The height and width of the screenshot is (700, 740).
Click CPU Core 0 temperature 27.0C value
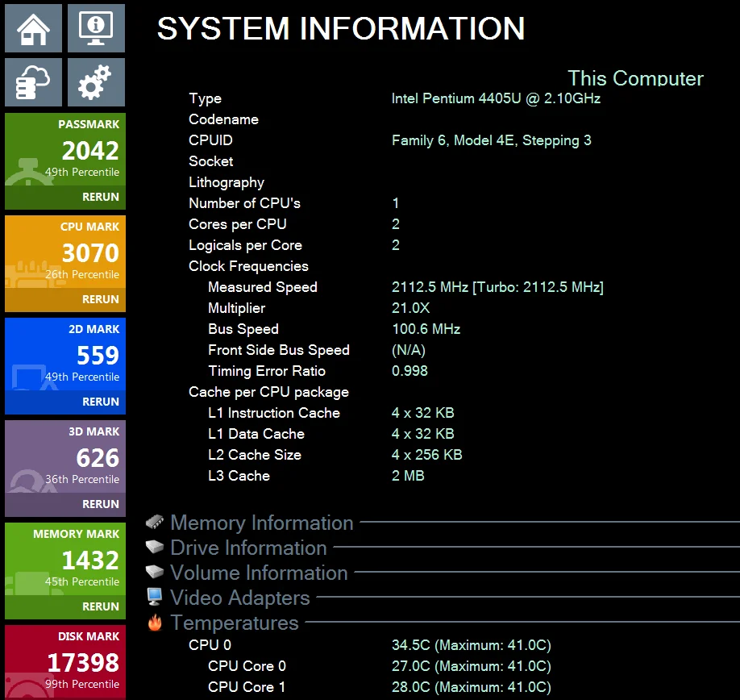click(x=472, y=666)
